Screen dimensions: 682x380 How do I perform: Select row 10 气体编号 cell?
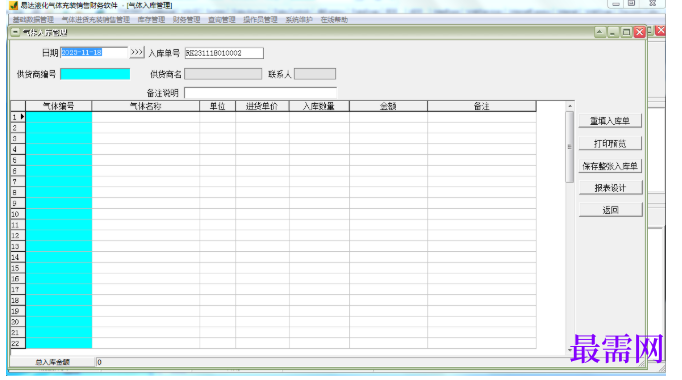59,214
